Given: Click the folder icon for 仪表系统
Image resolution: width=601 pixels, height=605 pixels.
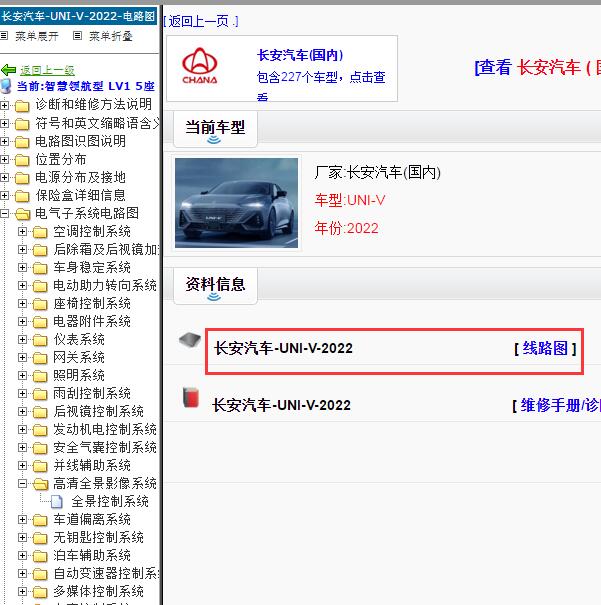Looking at the screenshot, I should point(40,340).
